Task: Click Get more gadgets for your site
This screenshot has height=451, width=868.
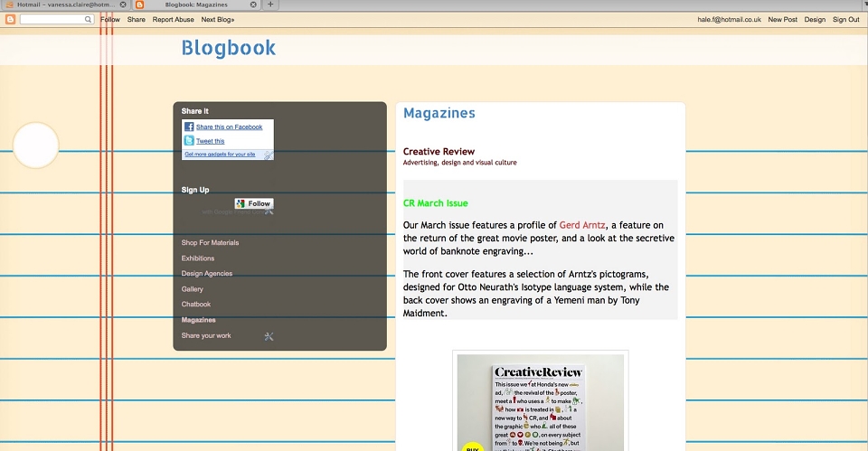Action: [x=220, y=155]
